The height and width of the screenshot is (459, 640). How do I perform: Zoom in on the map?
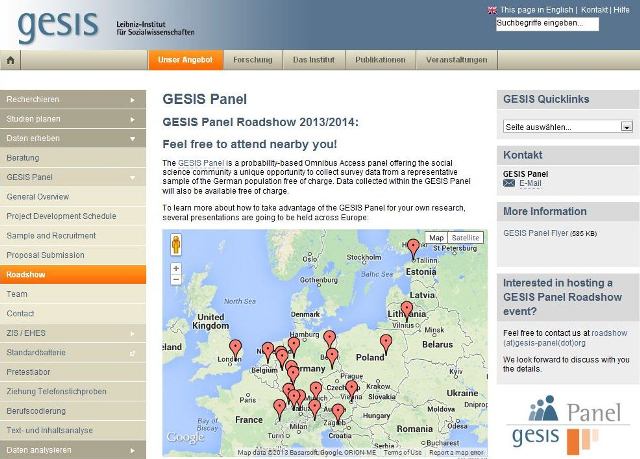coord(176,268)
